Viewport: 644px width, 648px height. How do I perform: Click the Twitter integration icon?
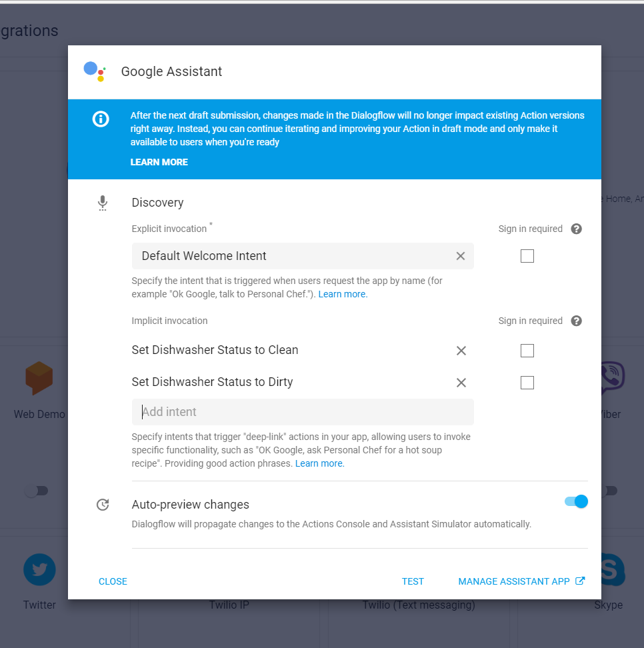click(x=39, y=569)
